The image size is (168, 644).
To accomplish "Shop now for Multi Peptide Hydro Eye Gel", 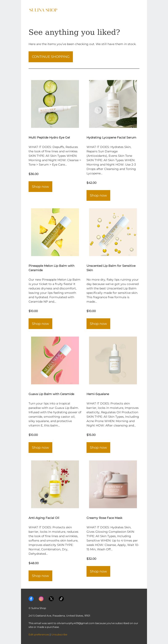I will coord(40,187).
